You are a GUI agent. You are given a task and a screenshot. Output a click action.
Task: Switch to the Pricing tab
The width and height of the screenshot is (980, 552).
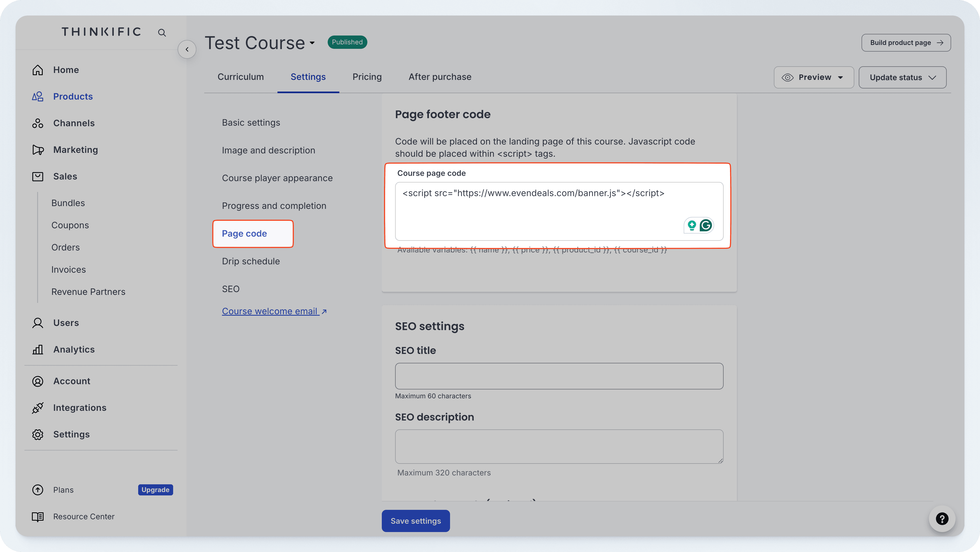pos(367,77)
